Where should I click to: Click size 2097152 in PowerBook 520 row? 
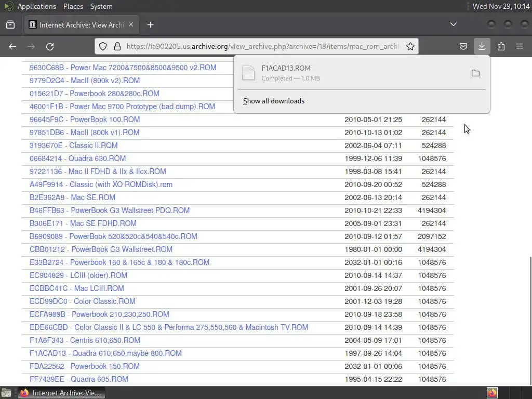[x=432, y=236]
